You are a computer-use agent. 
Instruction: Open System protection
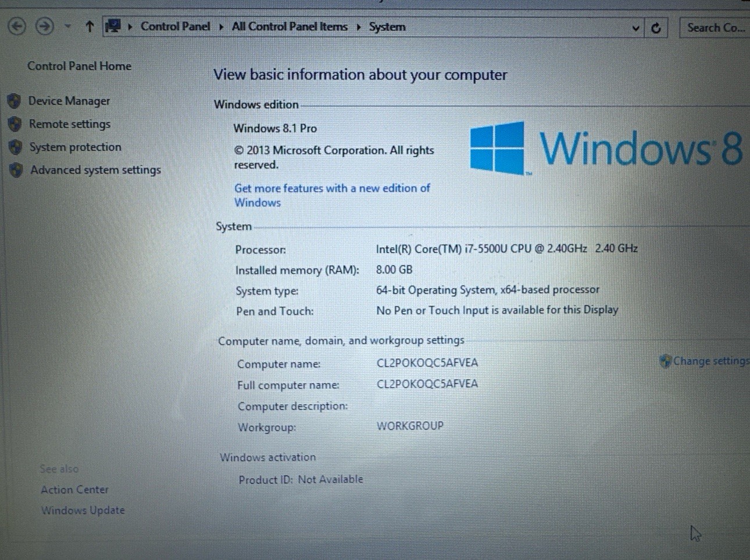pos(76,147)
